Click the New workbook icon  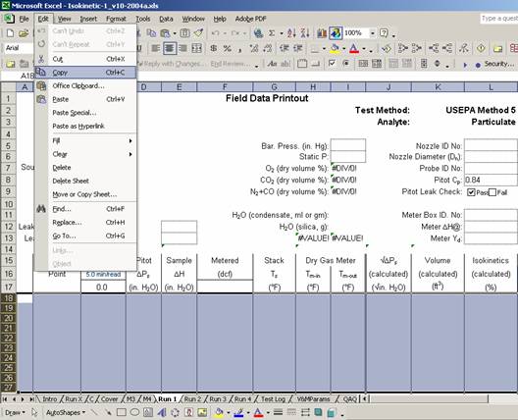pos(10,33)
